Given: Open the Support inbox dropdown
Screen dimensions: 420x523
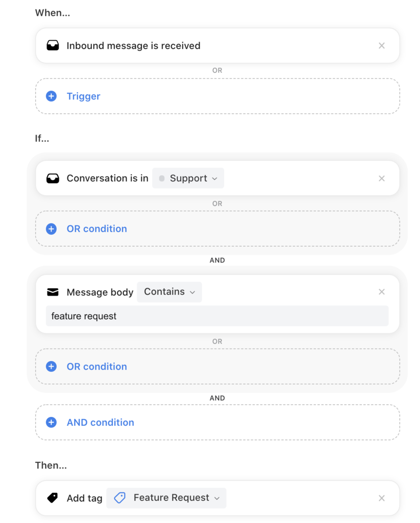Looking at the screenshot, I should [x=188, y=178].
